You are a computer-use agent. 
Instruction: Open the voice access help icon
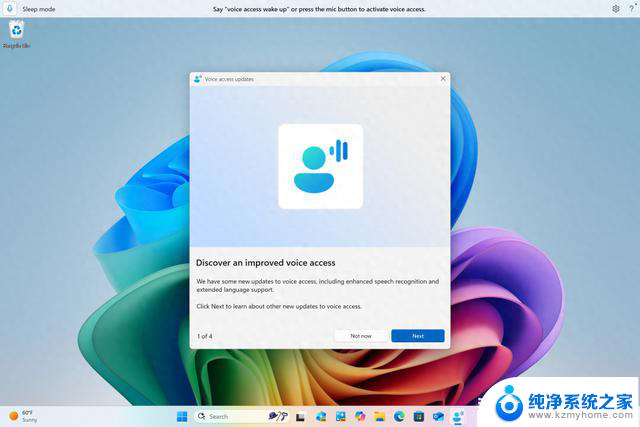pyautogui.click(x=631, y=9)
